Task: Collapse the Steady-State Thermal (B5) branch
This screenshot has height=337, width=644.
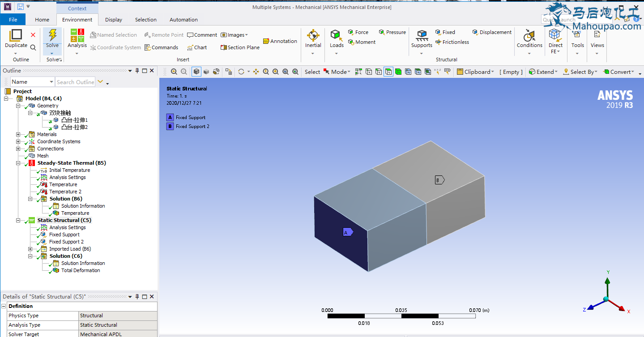Action: pyautogui.click(x=18, y=163)
